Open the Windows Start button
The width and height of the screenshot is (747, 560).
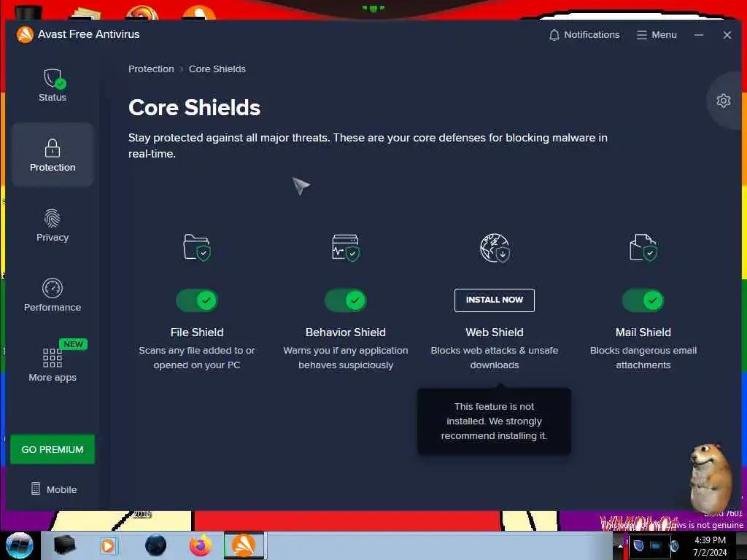click(19, 545)
